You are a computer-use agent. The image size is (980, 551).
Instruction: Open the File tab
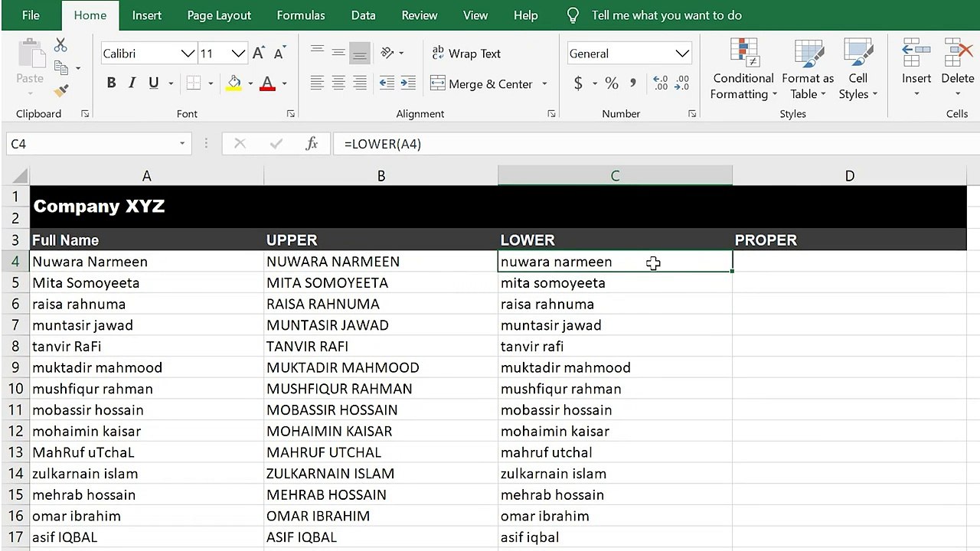pyautogui.click(x=31, y=15)
